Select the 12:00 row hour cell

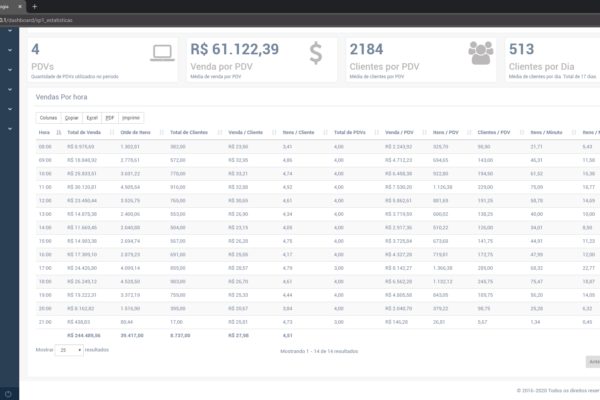(x=45, y=201)
